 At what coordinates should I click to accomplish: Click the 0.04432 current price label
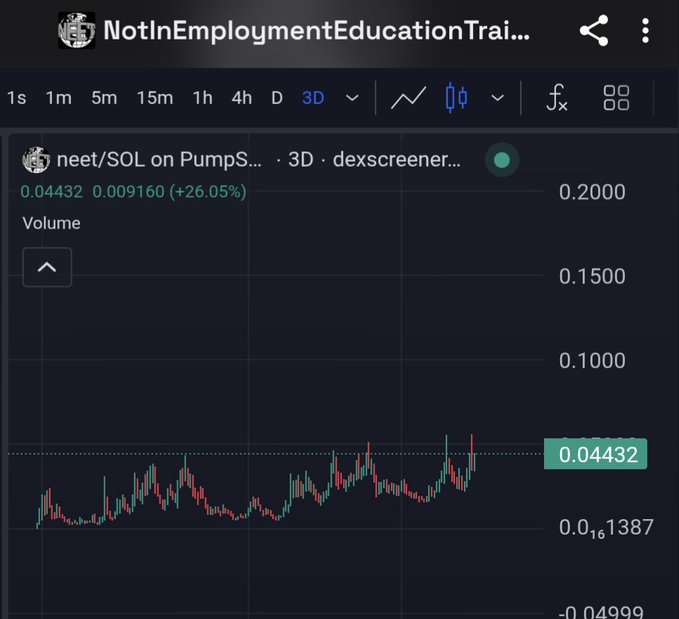click(595, 454)
